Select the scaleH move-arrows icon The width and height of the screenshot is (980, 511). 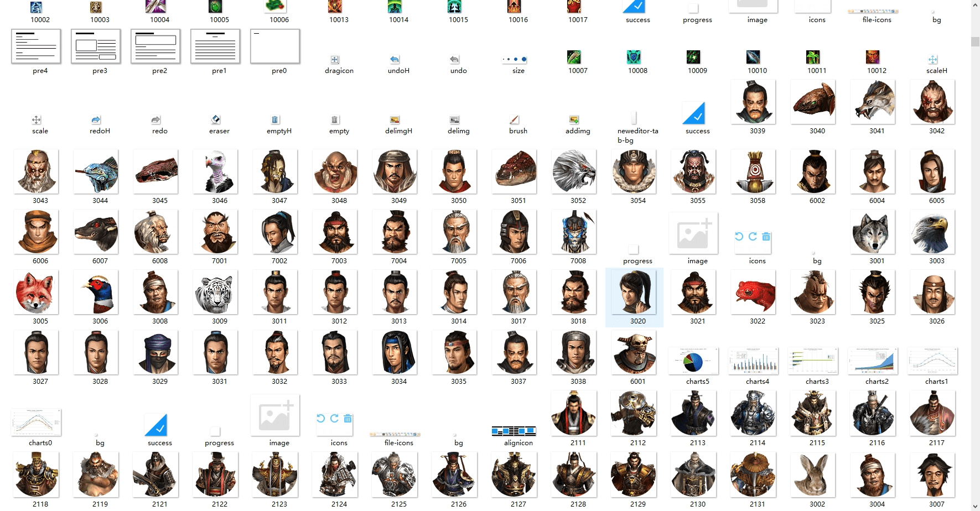tap(932, 59)
